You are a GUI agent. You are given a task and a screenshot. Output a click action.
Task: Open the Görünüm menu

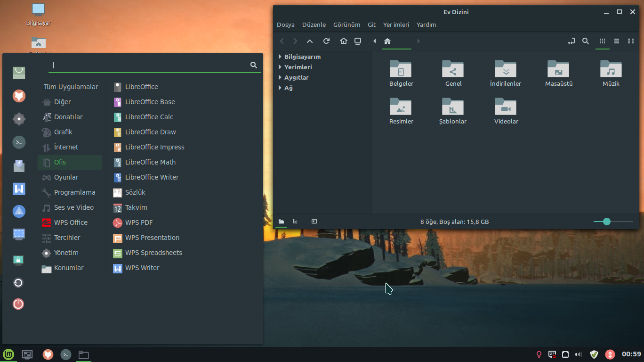[x=347, y=25]
